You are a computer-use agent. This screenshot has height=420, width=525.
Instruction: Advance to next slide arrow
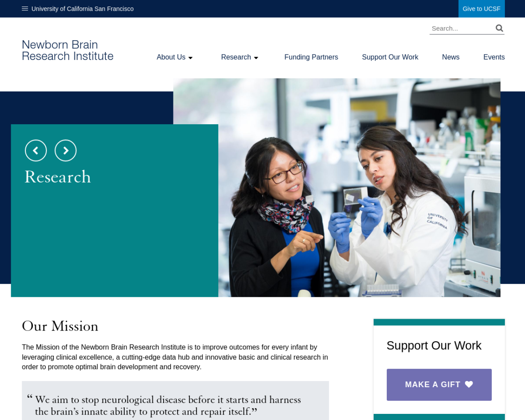coord(66,151)
